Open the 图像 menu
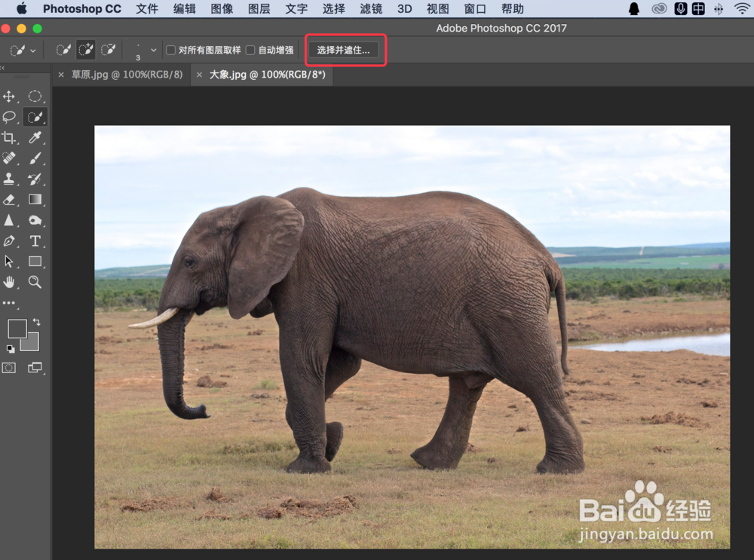This screenshot has height=560, width=754. click(x=222, y=8)
